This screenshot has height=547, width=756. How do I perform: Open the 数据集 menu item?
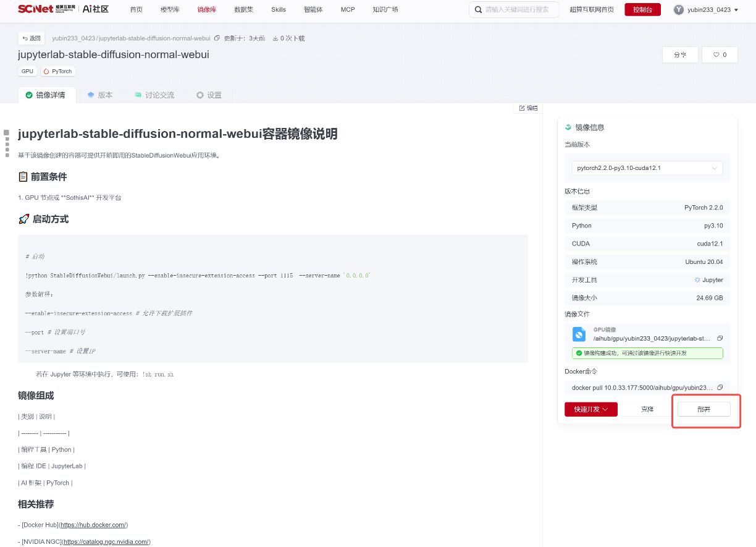tap(244, 10)
